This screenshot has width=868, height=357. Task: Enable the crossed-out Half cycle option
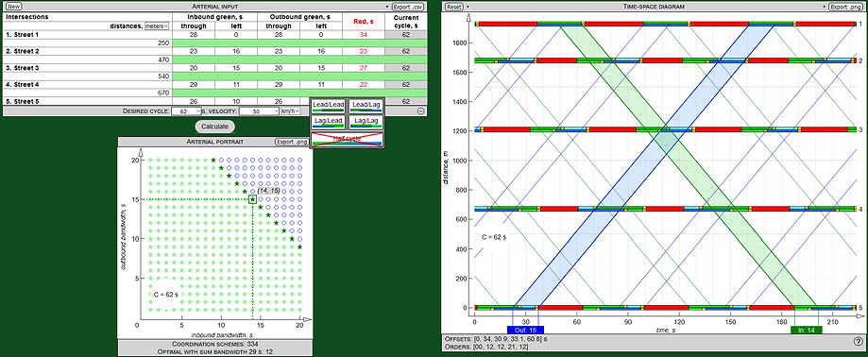347,140
